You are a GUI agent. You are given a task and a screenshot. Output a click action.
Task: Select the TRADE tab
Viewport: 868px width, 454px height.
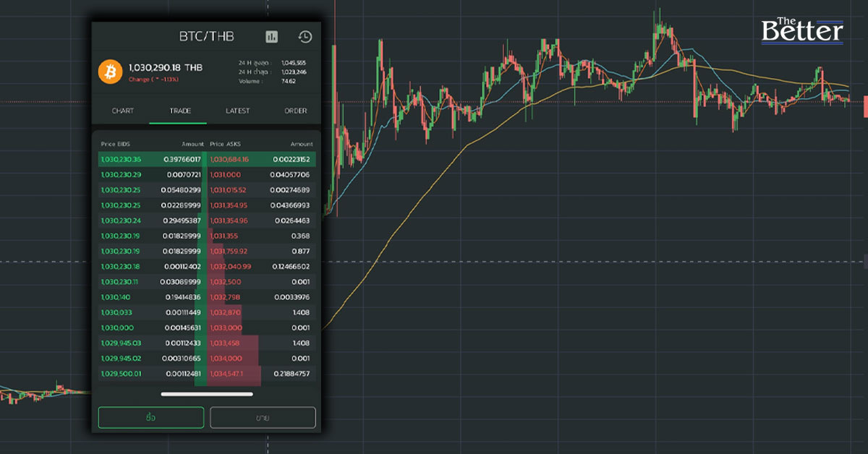pyautogui.click(x=180, y=111)
